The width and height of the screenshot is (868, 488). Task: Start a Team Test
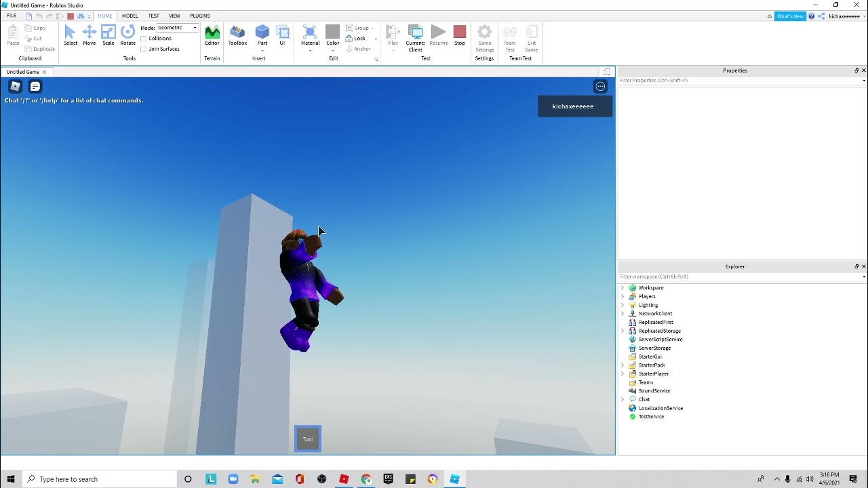(x=509, y=38)
